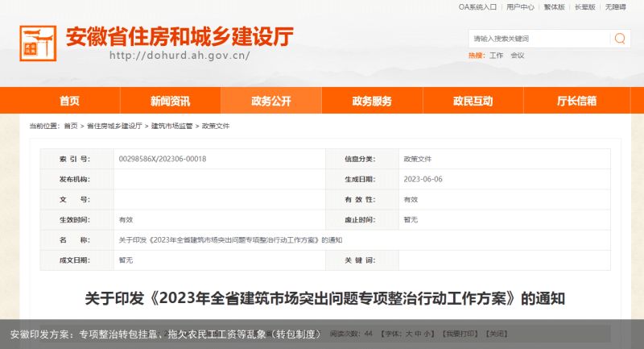The height and width of the screenshot is (349, 644).
Task: Click the 废止时间 value 暂无
Action: (x=411, y=219)
